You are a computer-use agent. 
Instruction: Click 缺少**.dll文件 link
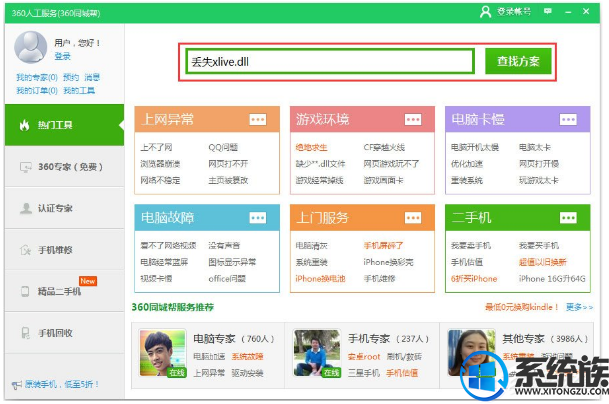click(320, 164)
